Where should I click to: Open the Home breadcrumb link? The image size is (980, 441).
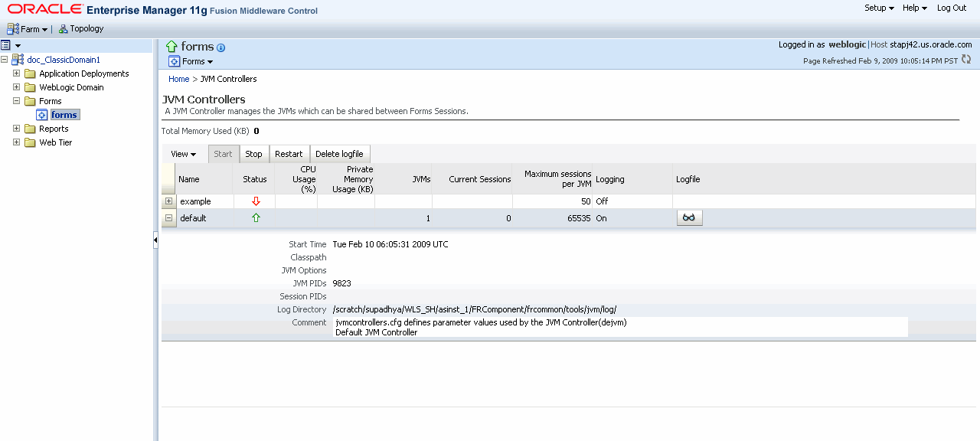point(178,78)
